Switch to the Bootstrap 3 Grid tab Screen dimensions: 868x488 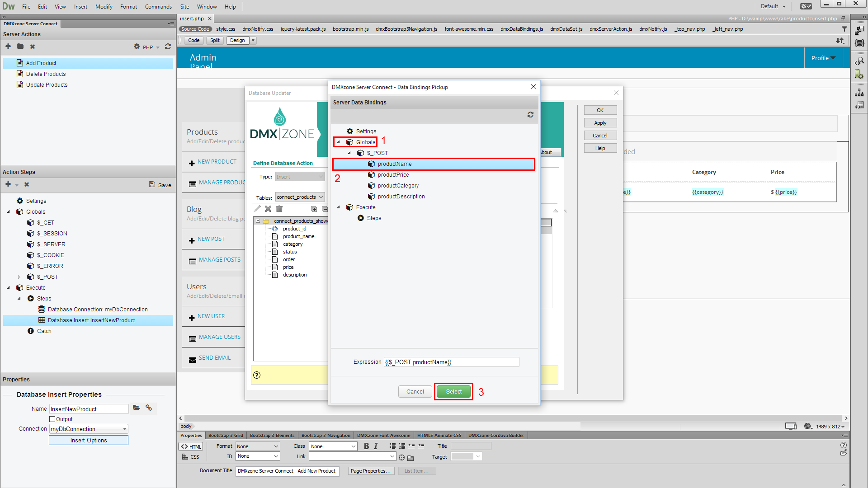(226, 435)
